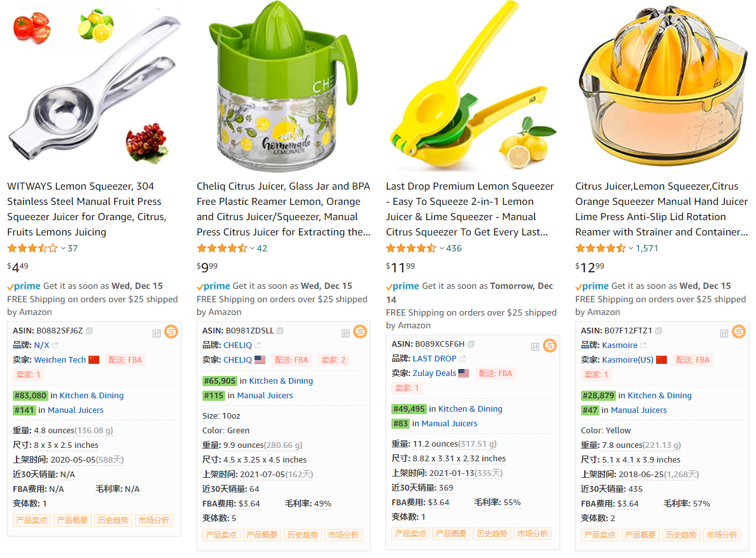Open Manual Juicers category link ranked #47
The image size is (756, 558).
tap(638, 410)
